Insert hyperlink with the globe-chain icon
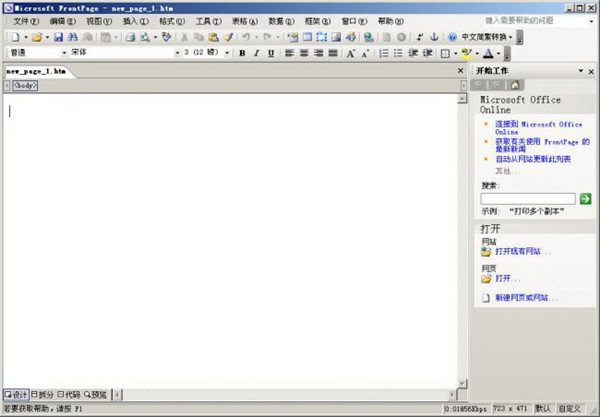The width and height of the screenshot is (600, 417). pos(368,37)
